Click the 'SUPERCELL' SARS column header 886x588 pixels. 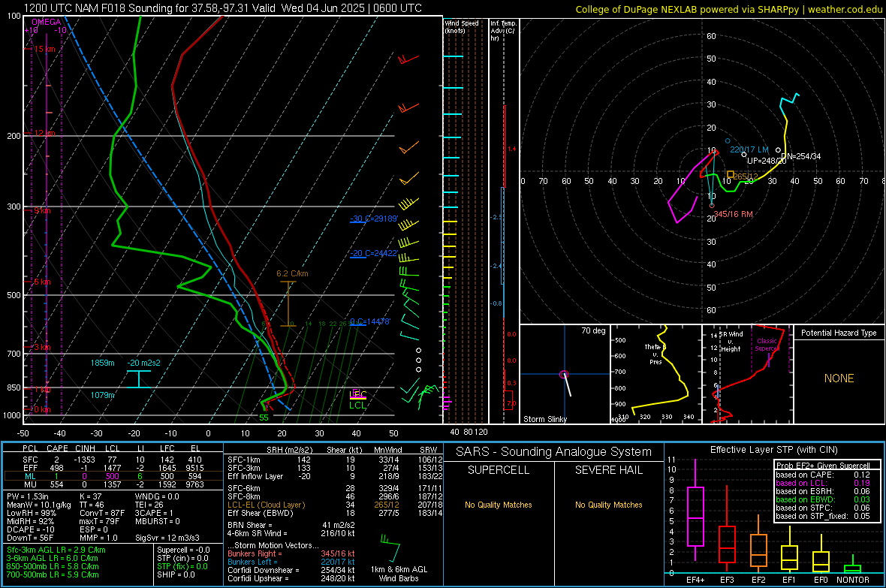499,470
